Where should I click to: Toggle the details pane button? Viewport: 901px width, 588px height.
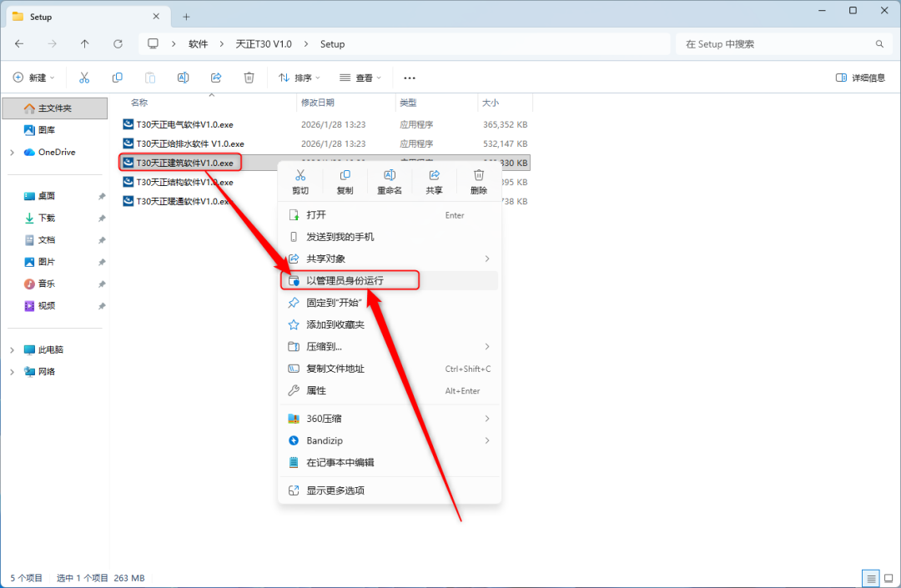[860, 78]
